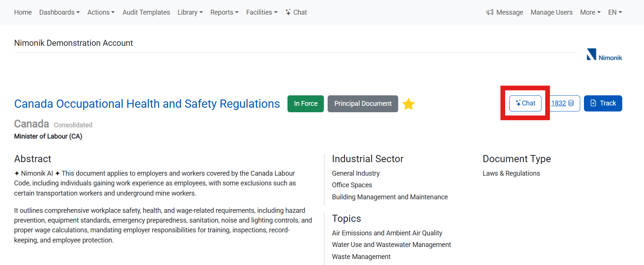Viewport: 644px width, 265px height.
Task: Open Message in the top bar
Action: click(x=504, y=12)
